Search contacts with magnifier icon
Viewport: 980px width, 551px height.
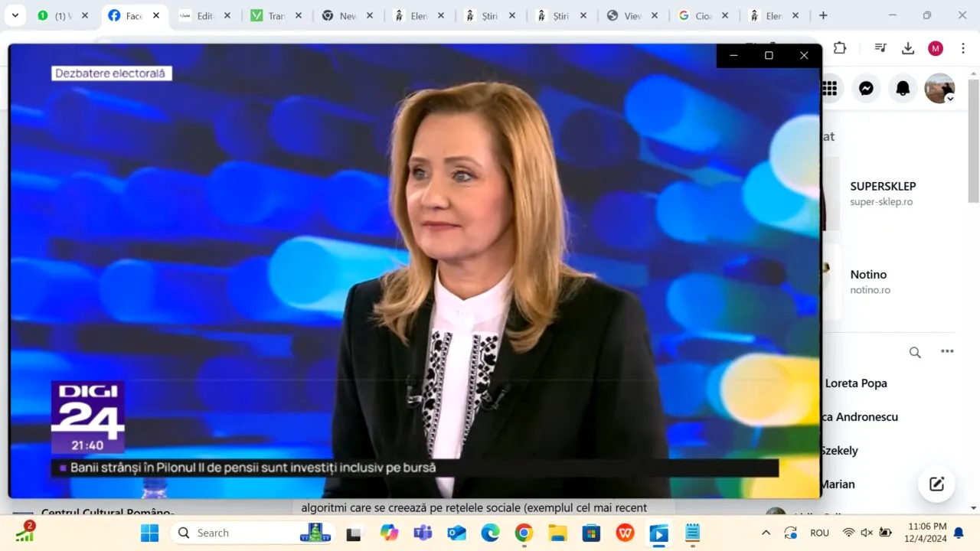pos(915,352)
